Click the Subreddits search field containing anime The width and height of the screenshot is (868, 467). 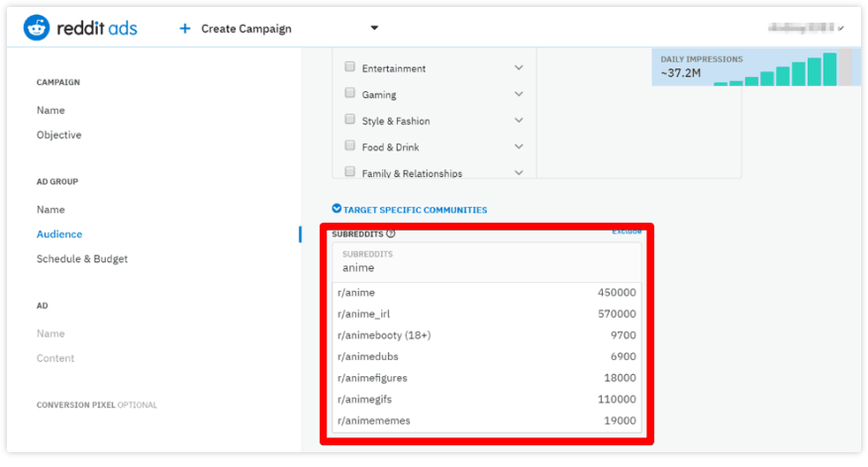click(x=487, y=262)
